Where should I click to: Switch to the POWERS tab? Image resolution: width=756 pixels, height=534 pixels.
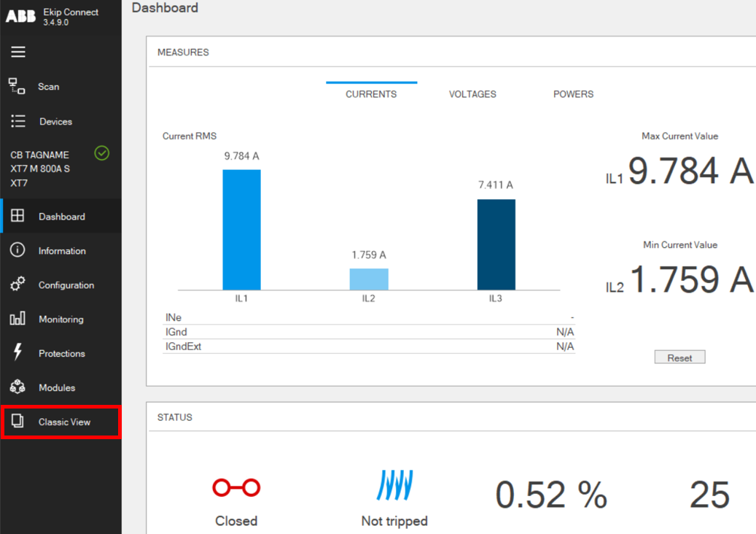point(573,94)
